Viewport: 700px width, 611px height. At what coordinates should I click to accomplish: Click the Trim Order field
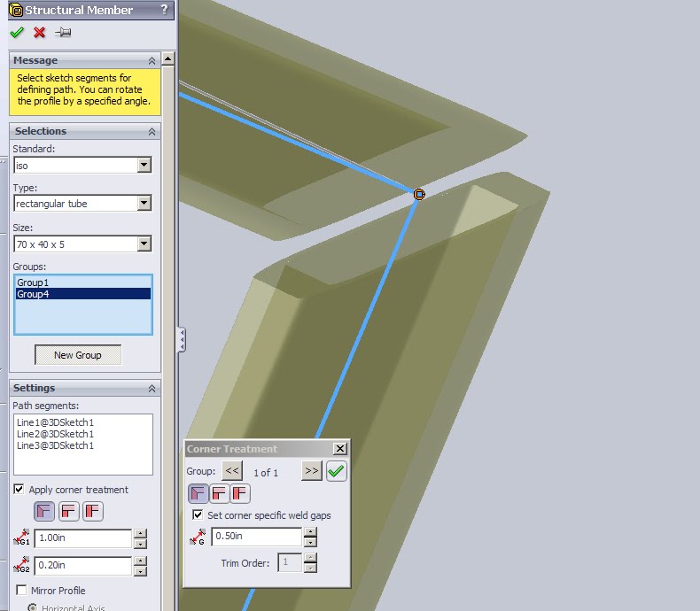[x=290, y=562]
